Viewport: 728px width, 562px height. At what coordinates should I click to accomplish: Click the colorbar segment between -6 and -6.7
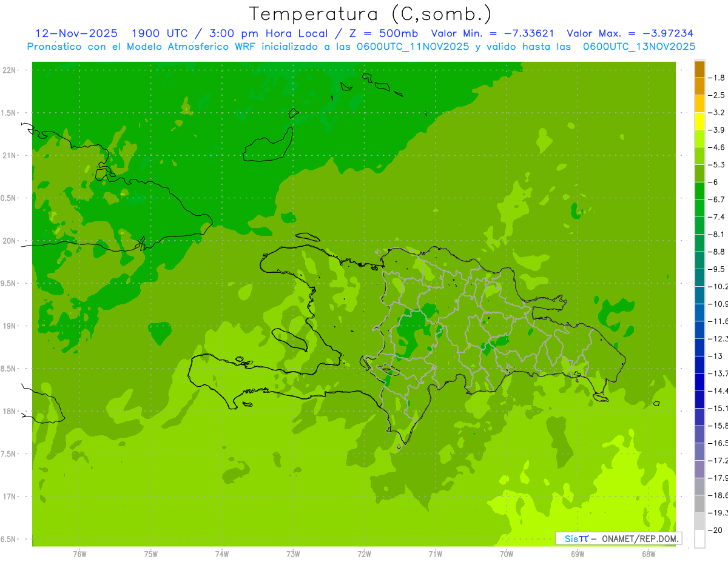[699, 191]
